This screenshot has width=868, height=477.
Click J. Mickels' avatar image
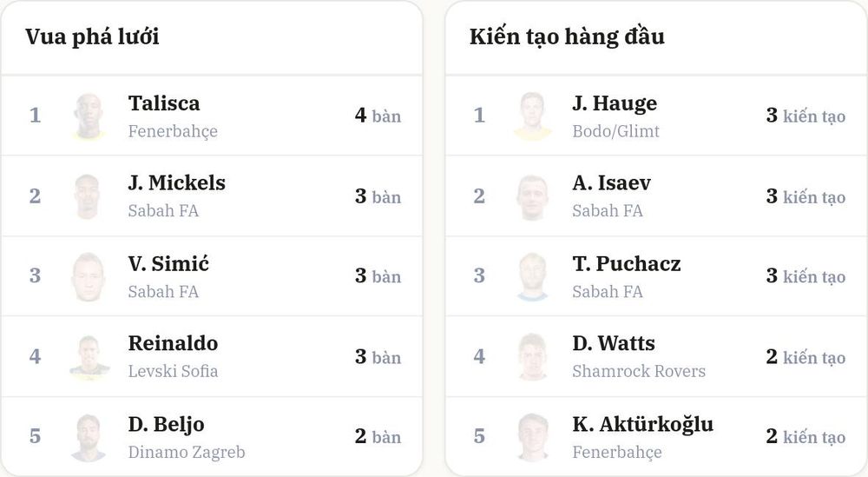pyautogui.click(x=89, y=196)
